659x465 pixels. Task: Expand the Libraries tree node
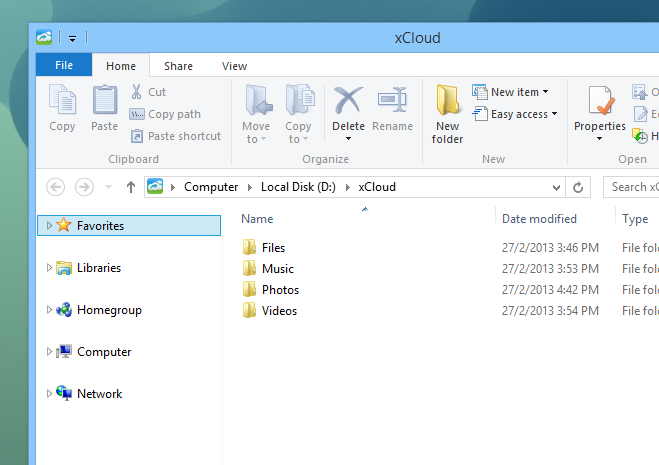coord(49,267)
